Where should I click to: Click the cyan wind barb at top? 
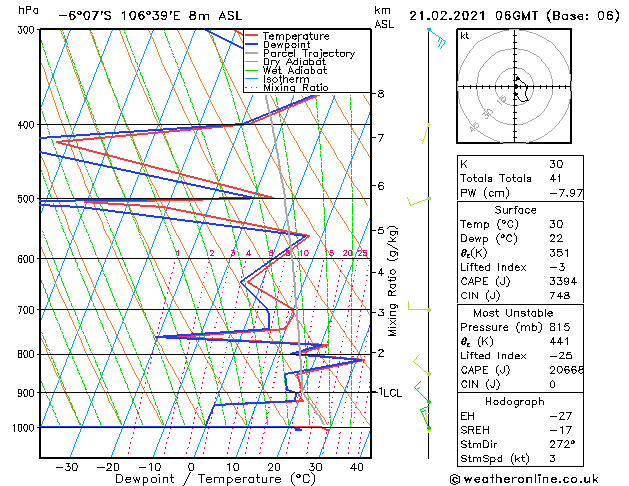(x=437, y=38)
